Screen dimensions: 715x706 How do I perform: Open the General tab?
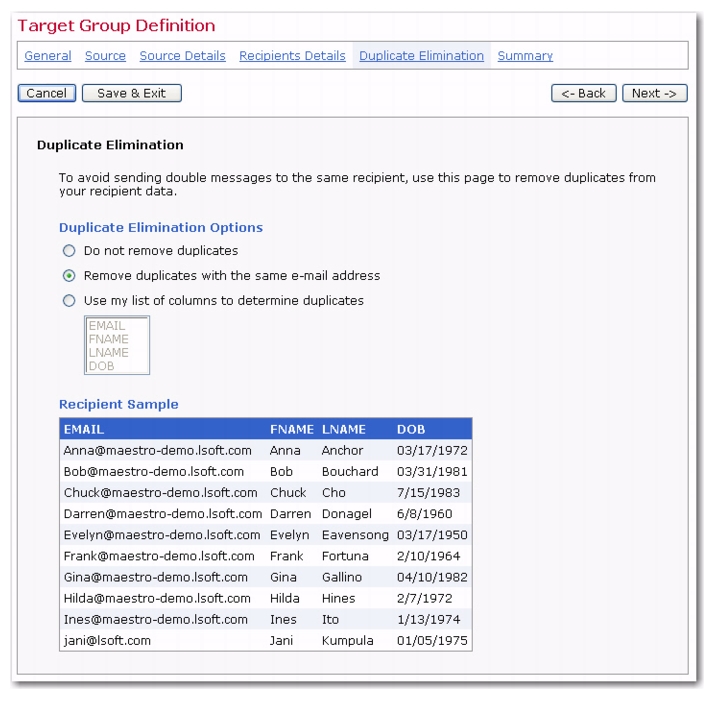(48, 56)
